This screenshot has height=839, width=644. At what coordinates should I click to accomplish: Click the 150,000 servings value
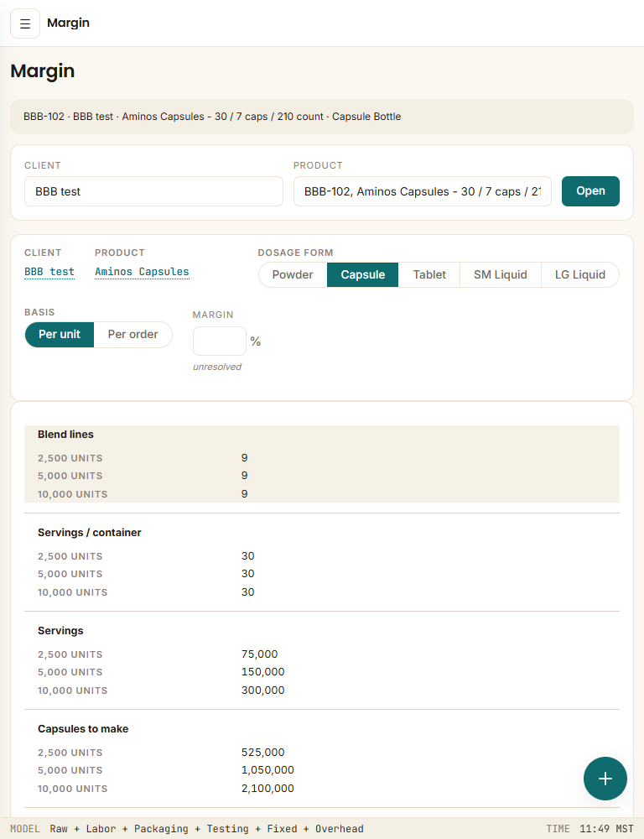coord(262,671)
